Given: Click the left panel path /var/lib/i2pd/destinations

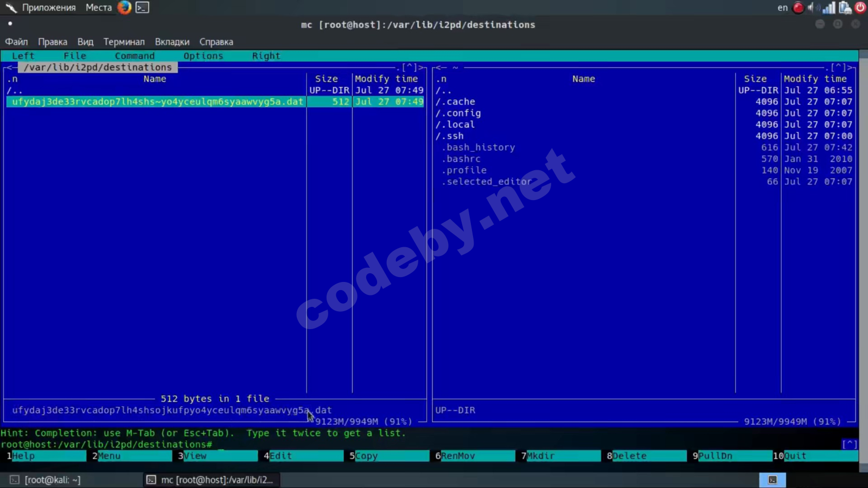Looking at the screenshot, I should 98,67.
